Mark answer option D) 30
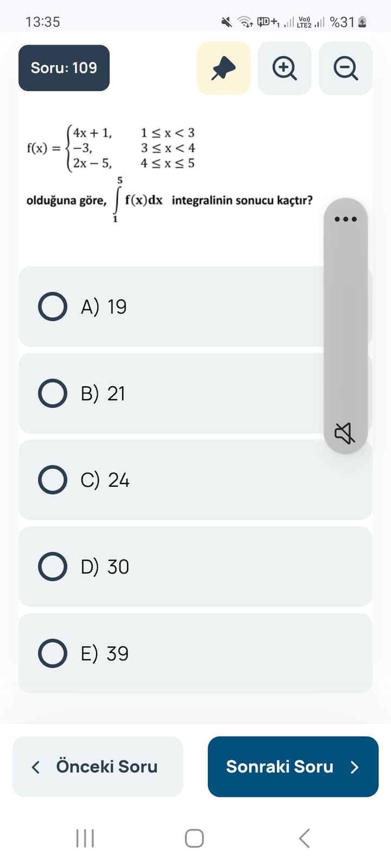The height and width of the screenshot is (868, 391). pos(53,566)
